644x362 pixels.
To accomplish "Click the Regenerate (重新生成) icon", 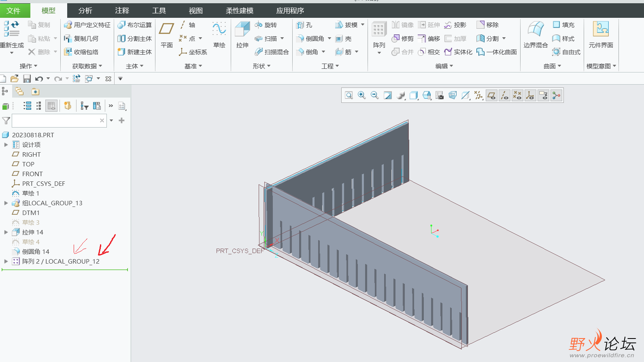I will 11,28.
